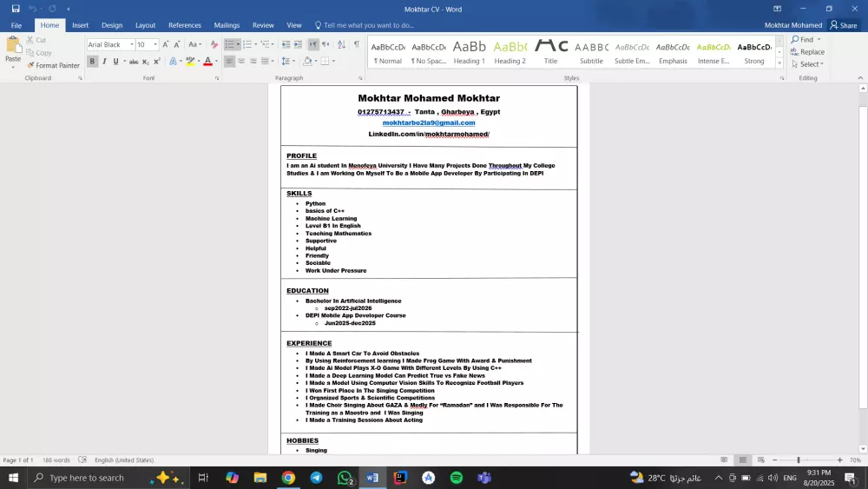Click Replace in Editing group

pos(807,51)
